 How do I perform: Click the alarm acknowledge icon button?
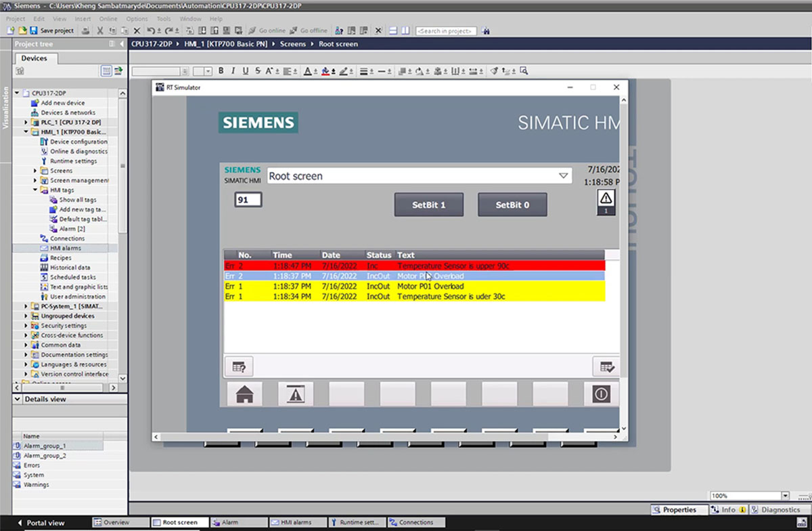(x=606, y=367)
